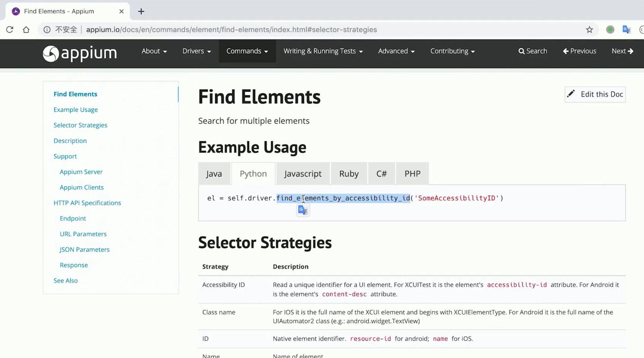Click the Example Usage heading

pos(252,147)
